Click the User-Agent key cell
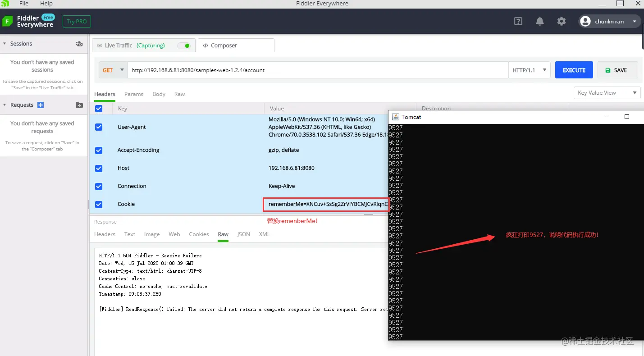Screen dimensions: 644x356 132,127
